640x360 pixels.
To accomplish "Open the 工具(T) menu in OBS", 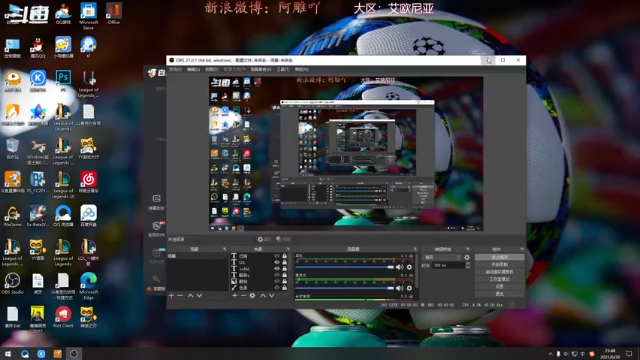I will (283, 69).
